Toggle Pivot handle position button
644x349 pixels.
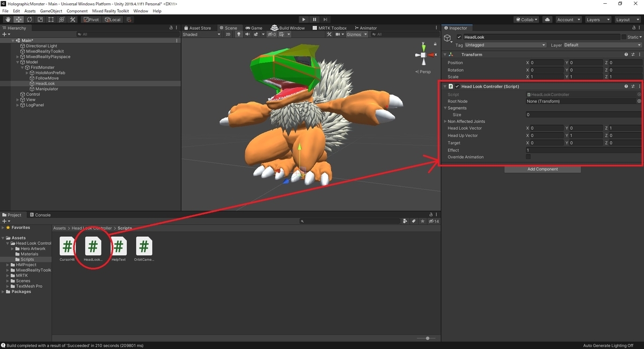[x=91, y=19]
